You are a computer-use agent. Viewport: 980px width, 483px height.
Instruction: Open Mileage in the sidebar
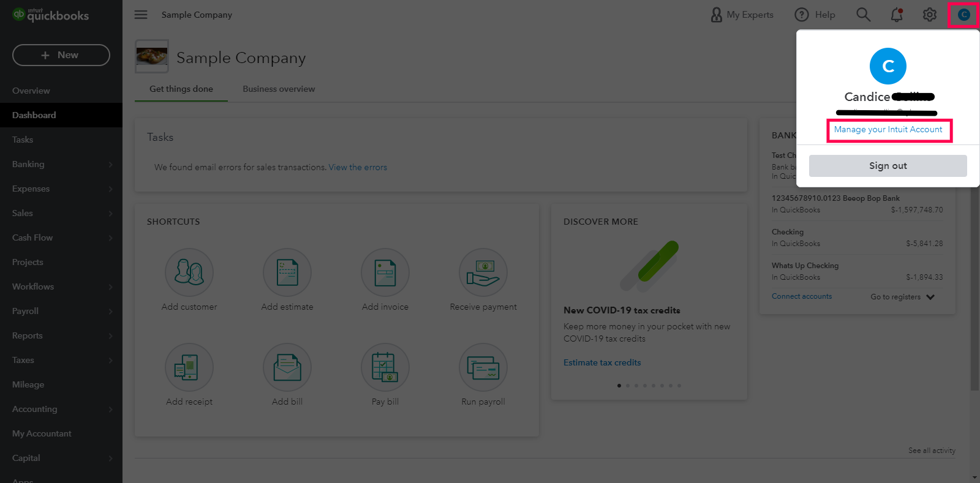[x=61, y=384]
